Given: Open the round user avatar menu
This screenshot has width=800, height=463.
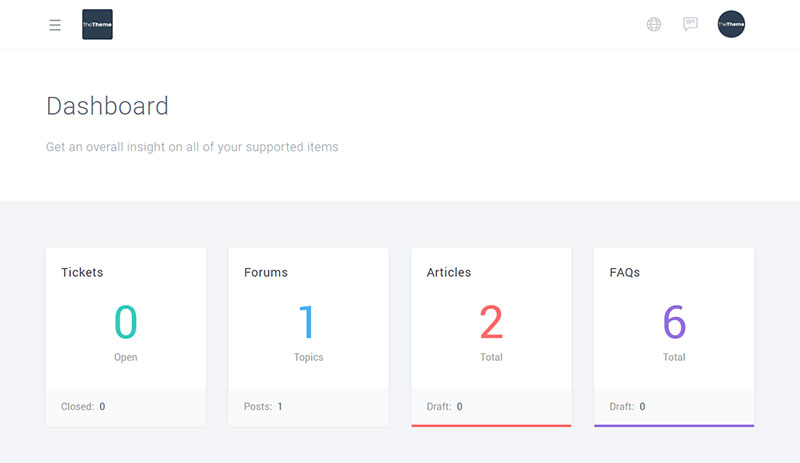Looking at the screenshot, I should pyautogui.click(x=731, y=25).
